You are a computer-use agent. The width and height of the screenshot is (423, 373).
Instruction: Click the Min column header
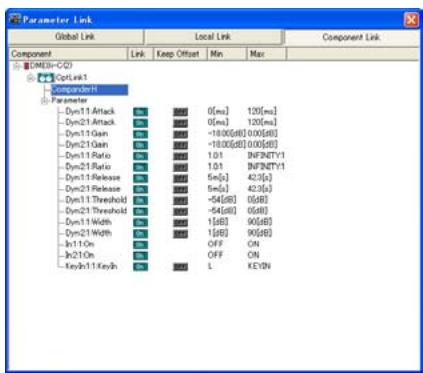[x=227, y=54]
